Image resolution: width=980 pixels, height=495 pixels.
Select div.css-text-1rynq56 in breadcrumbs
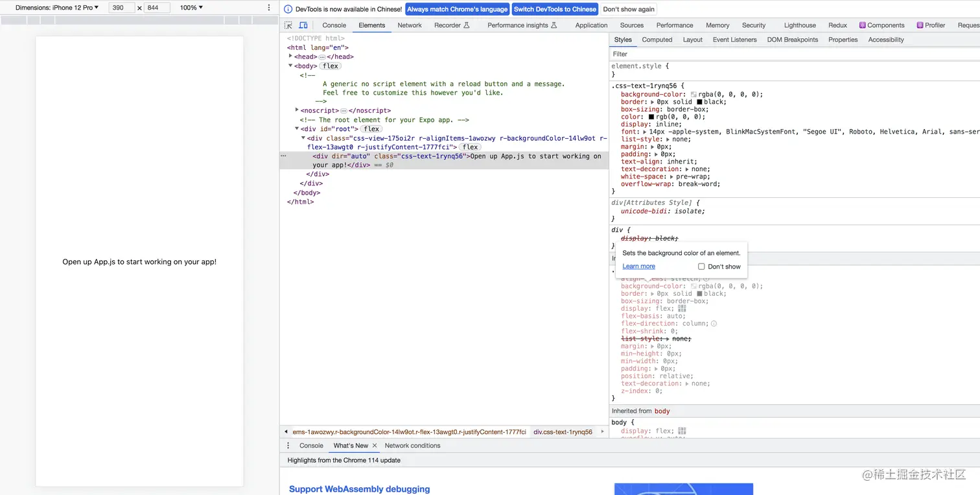click(x=563, y=432)
